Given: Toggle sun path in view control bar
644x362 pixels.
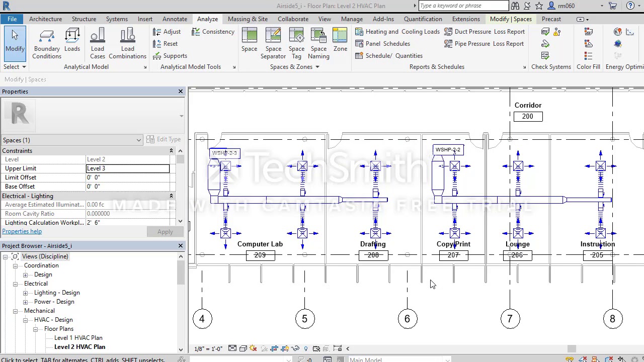Looking at the screenshot, I should (253, 348).
